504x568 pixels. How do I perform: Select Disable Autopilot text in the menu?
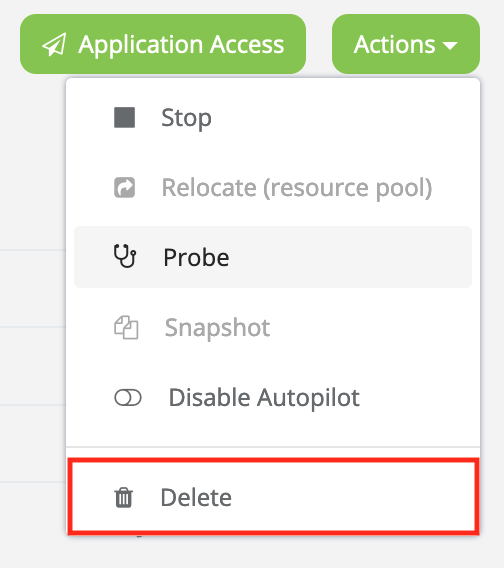pos(264,398)
